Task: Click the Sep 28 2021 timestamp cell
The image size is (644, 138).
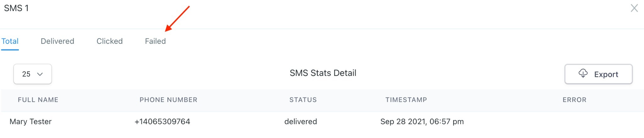Action: [422, 122]
